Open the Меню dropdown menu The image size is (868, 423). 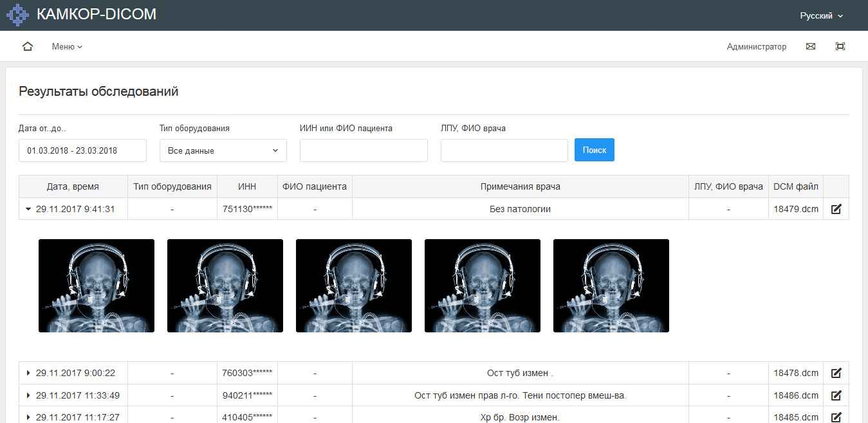[x=67, y=46]
